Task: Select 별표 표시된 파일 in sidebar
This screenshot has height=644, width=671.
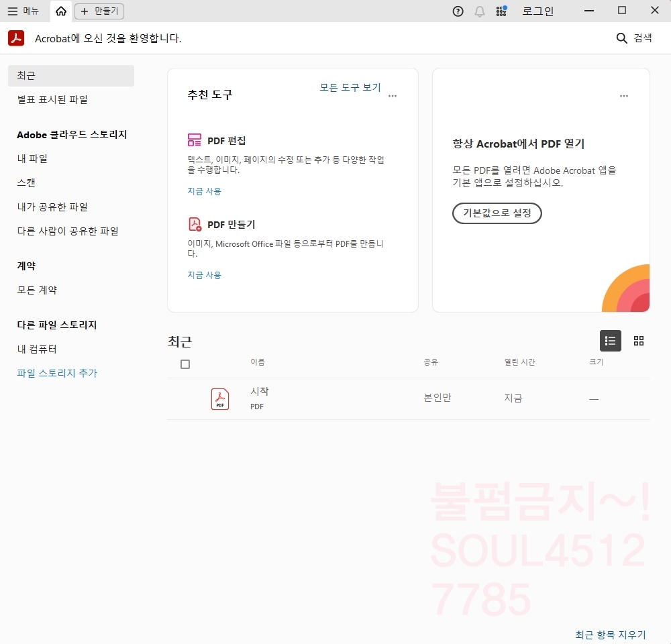Action: point(52,99)
